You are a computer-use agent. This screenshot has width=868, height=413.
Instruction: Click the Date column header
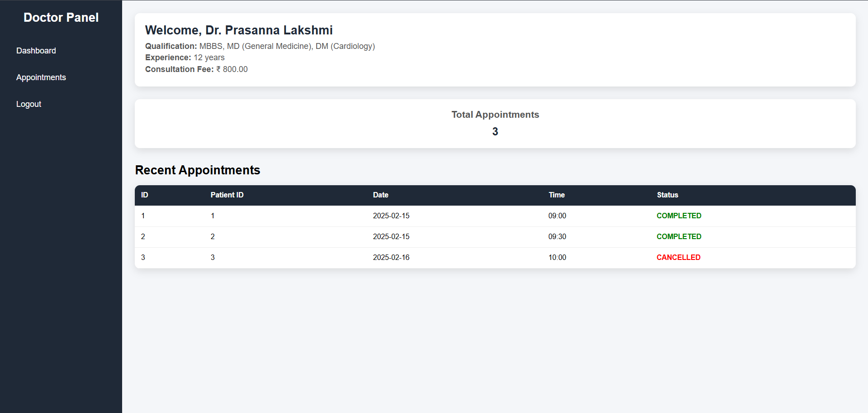pos(381,195)
